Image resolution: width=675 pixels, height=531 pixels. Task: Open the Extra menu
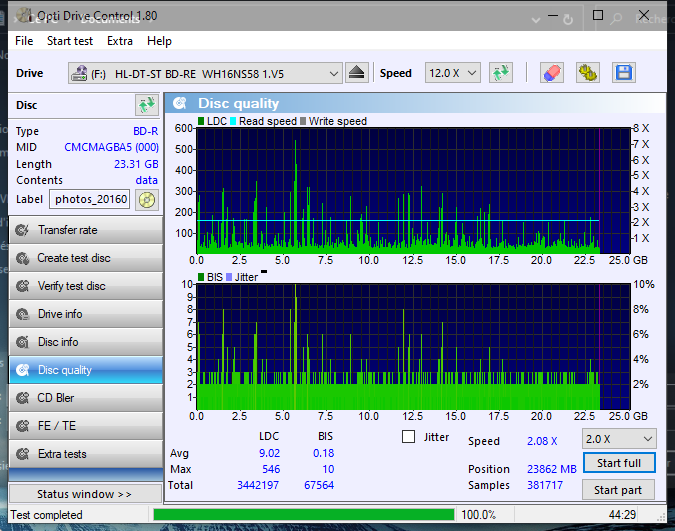coord(120,41)
